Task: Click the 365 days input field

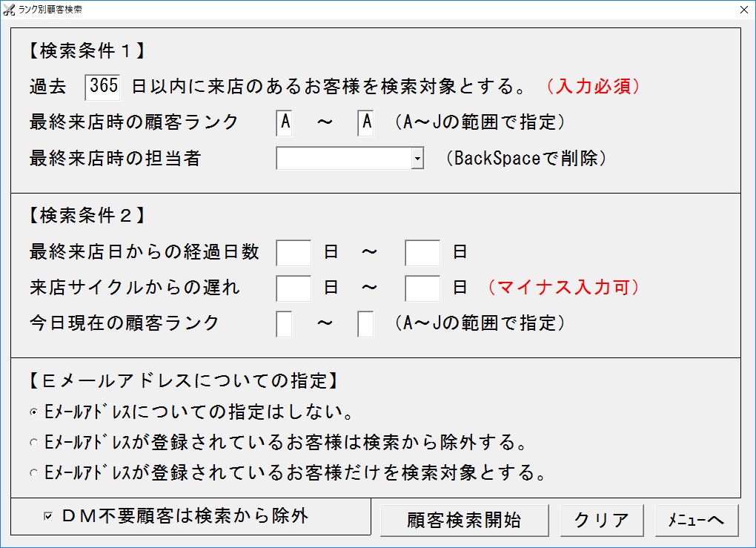Action: [x=102, y=88]
